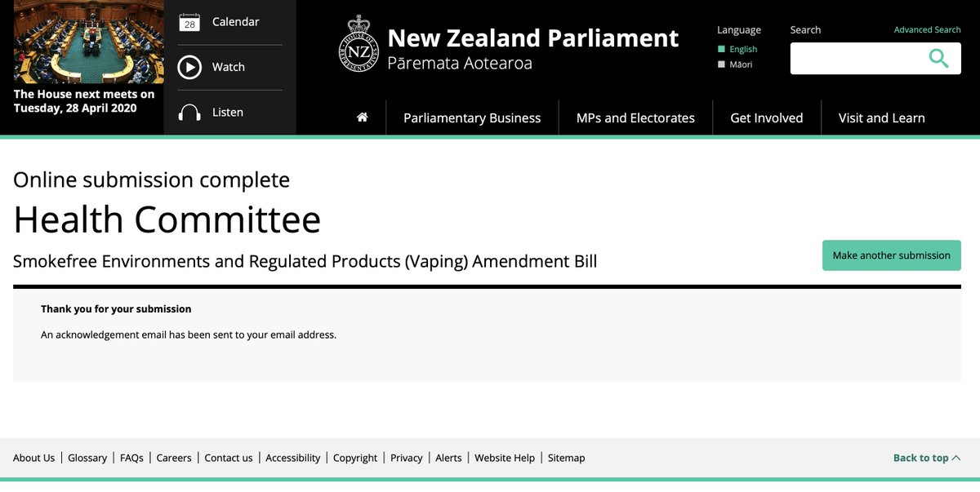Click the Listen link text
Image resolution: width=980 pixels, height=492 pixels.
pyautogui.click(x=228, y=113)
